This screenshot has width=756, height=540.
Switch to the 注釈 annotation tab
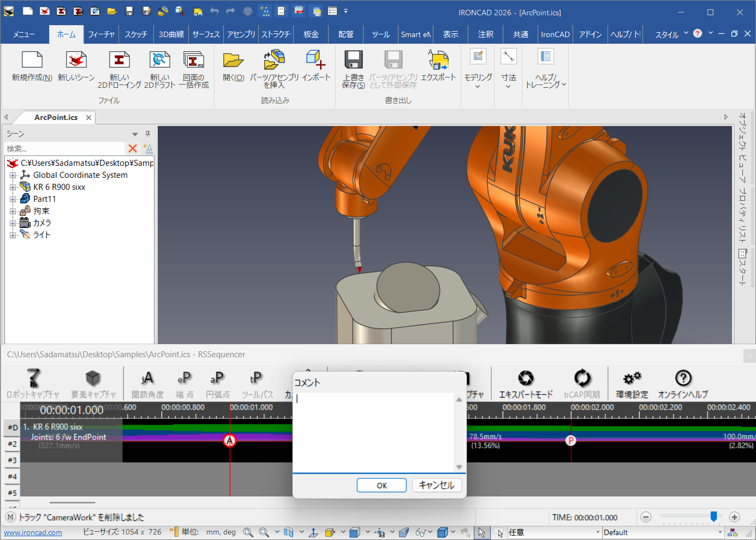pyautogui.click(x=486, y=34)
